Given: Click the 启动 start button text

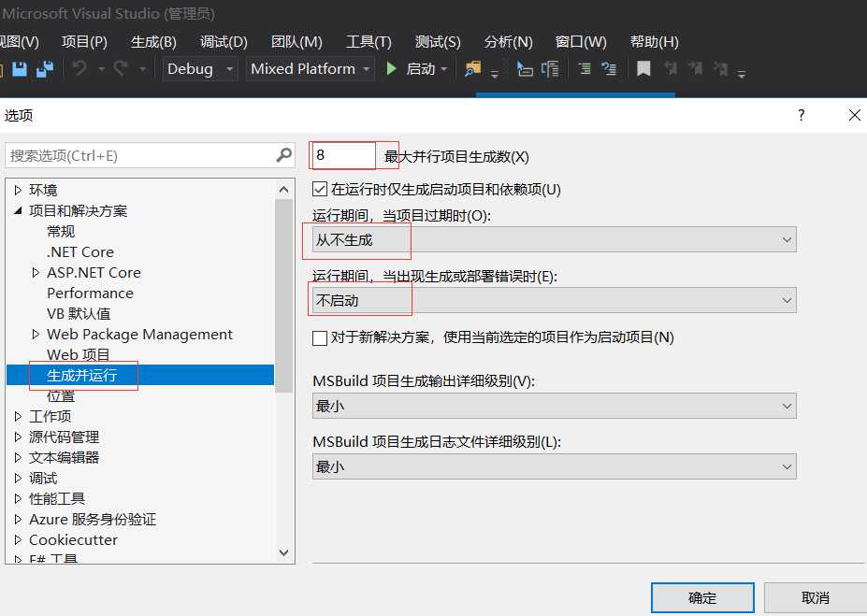Looking at the screenshot, I should pos(421,69).
